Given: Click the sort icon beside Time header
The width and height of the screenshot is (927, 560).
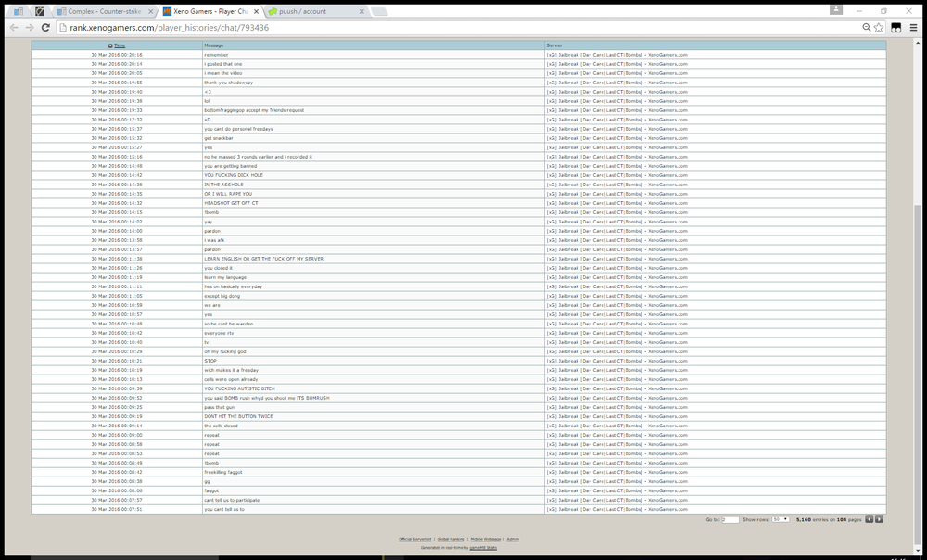Looking at the screenshot, I should (110, 45).
